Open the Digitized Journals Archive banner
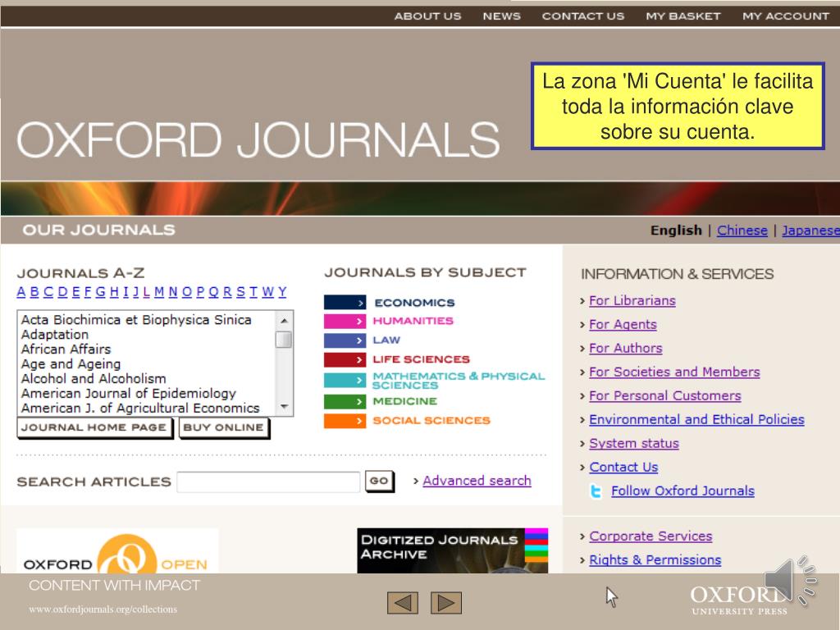Image resolution: width=840 pixels, height=630 pixels. [x=453, y=550]
